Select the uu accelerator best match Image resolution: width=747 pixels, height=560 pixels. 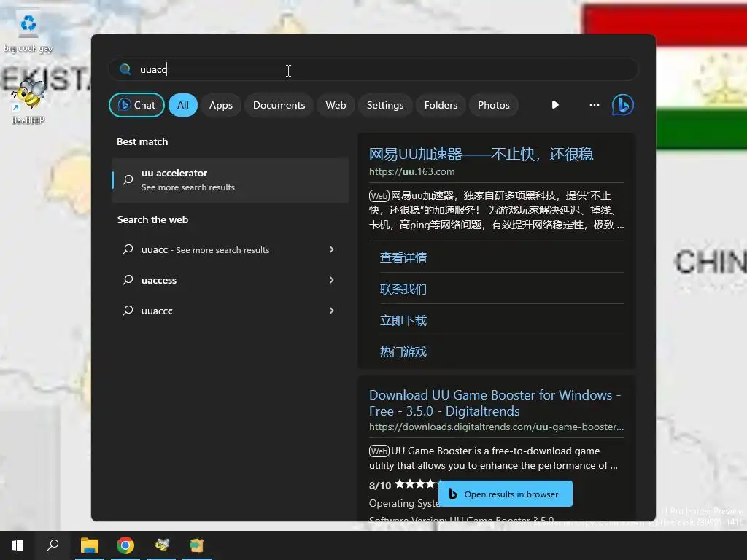tap(230, 180)
